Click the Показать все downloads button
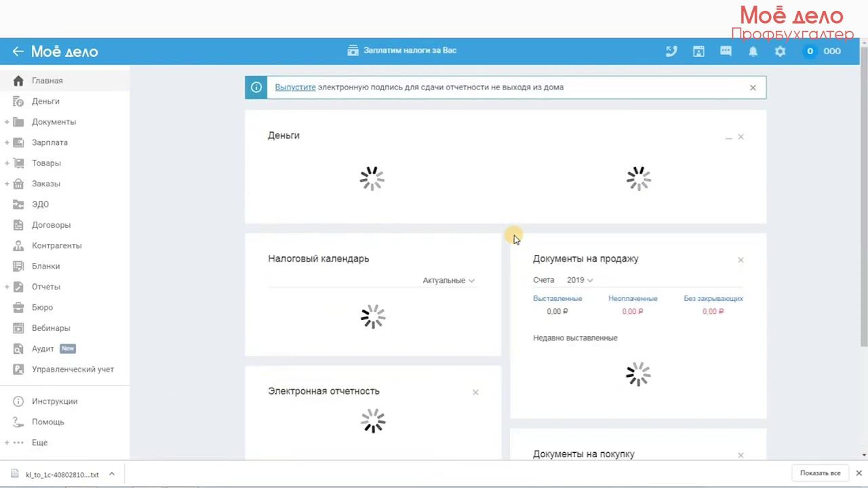The width and height of the screenshot is (868, 488). (820, 473)
